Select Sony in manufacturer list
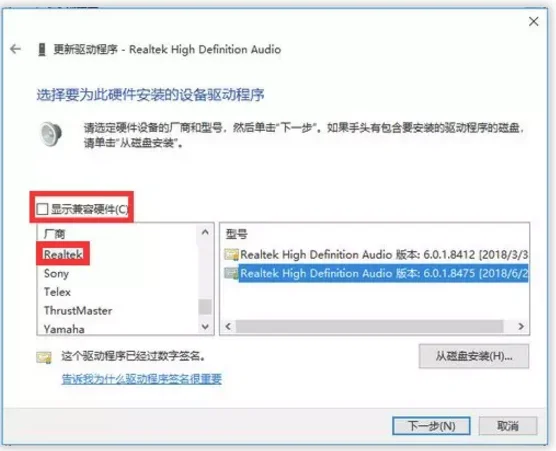 coord(56,273)
